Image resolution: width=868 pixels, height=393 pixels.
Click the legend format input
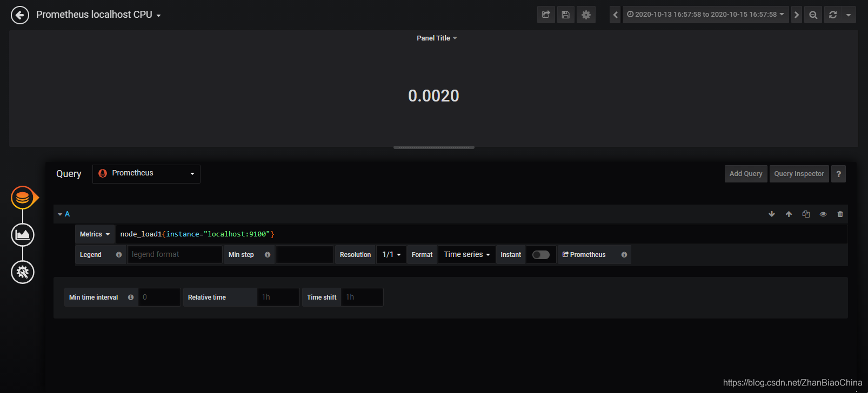click(x=175, y=255)
